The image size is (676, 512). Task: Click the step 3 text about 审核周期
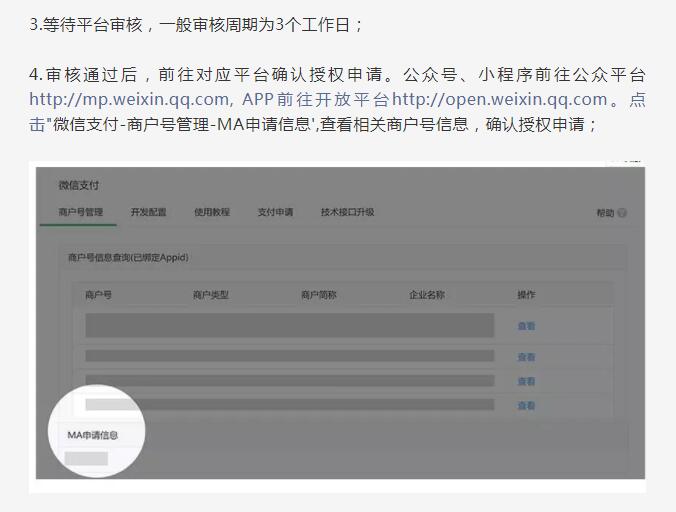[x=196, y=25]
